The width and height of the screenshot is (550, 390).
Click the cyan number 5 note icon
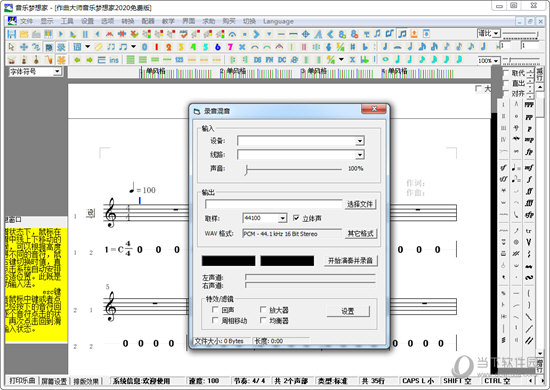click(x=205, y=47)
